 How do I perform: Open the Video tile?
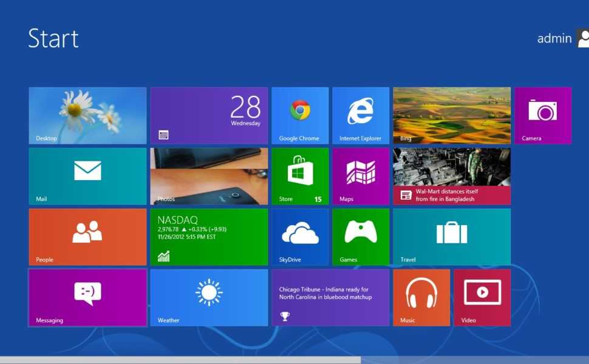pyautogui.click(x=482, y=298)
